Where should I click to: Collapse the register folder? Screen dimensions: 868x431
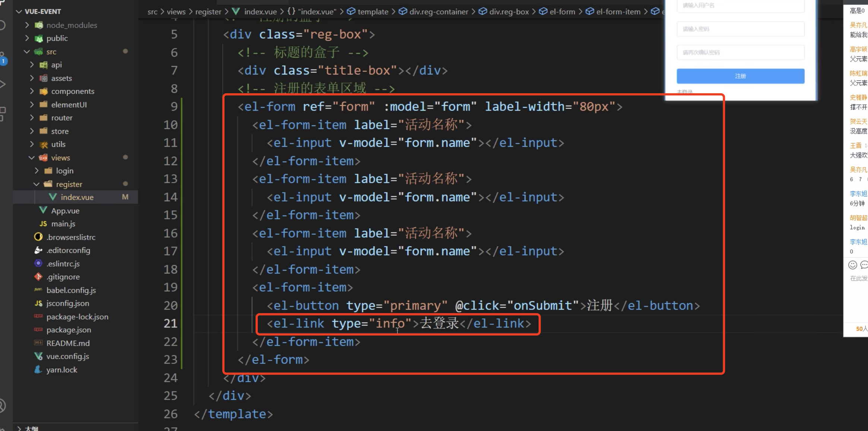tap(37, 184)
